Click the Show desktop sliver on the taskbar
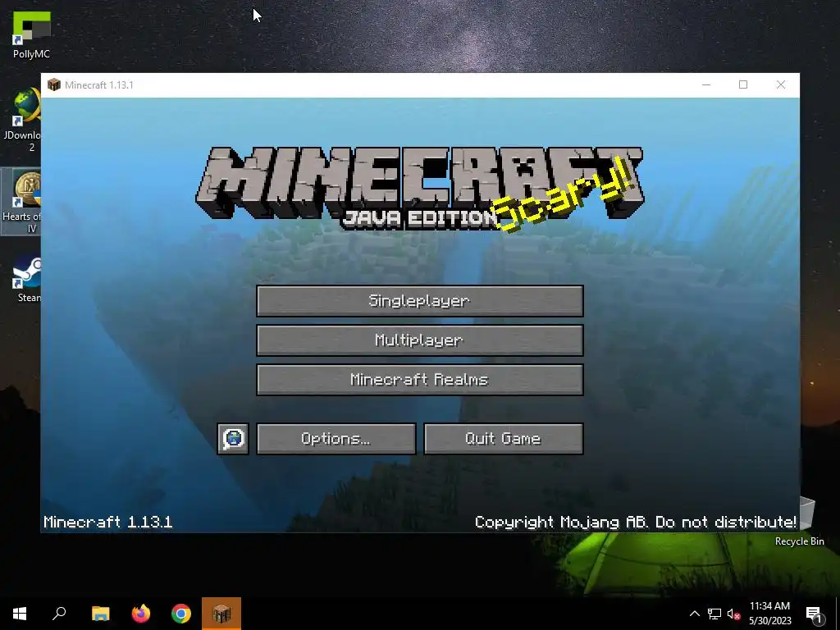The width and height of the screenshot is (840, 630). [x=838, y=614]
